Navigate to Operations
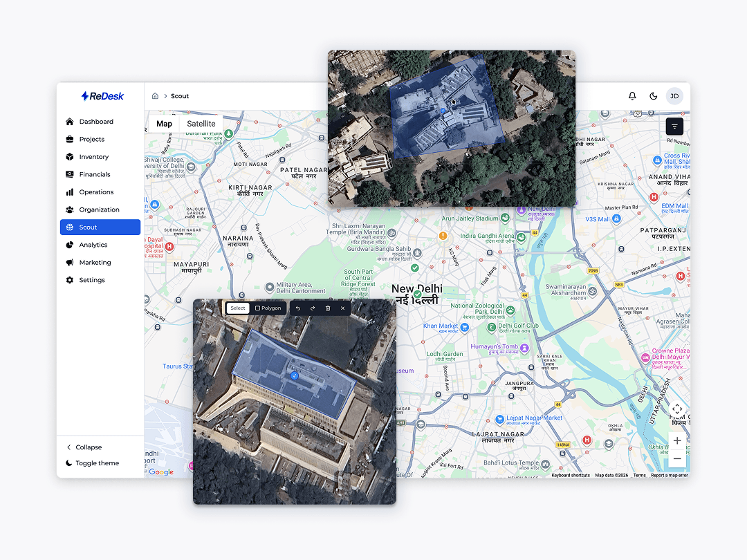Viewport: 747px width, 560px height. 100,192
